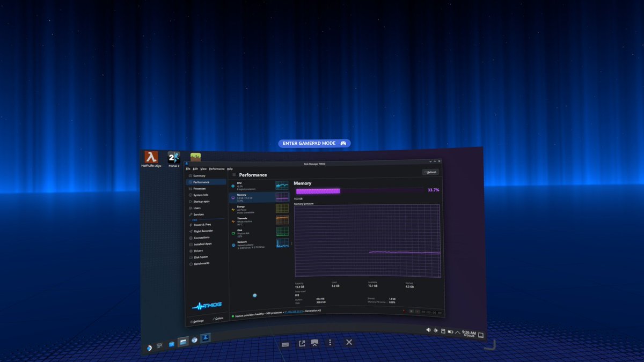Click the volume icon in system tray
This screenshot has width=644, height=362.
429,330
